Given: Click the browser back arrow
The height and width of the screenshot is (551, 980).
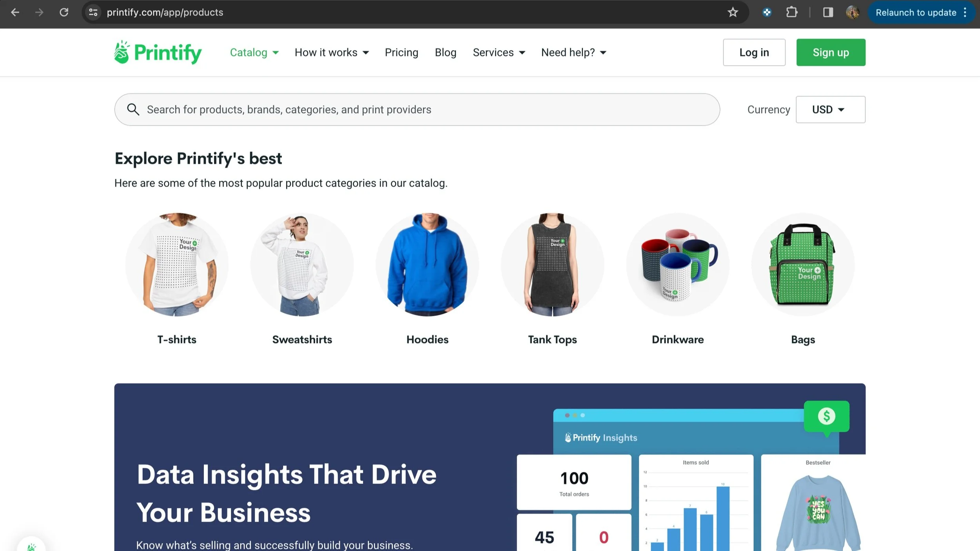Looking at the screenshot, I should (15, 13).
